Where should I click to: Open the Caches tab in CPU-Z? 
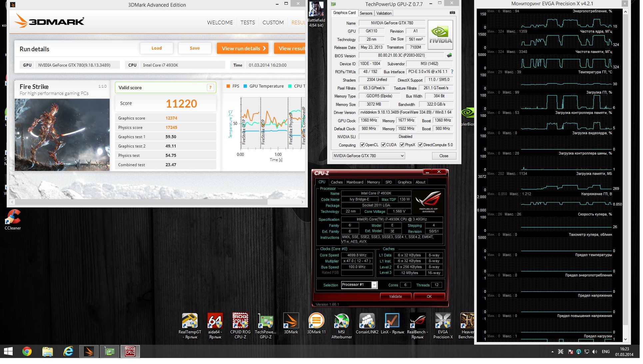[336, 182]
